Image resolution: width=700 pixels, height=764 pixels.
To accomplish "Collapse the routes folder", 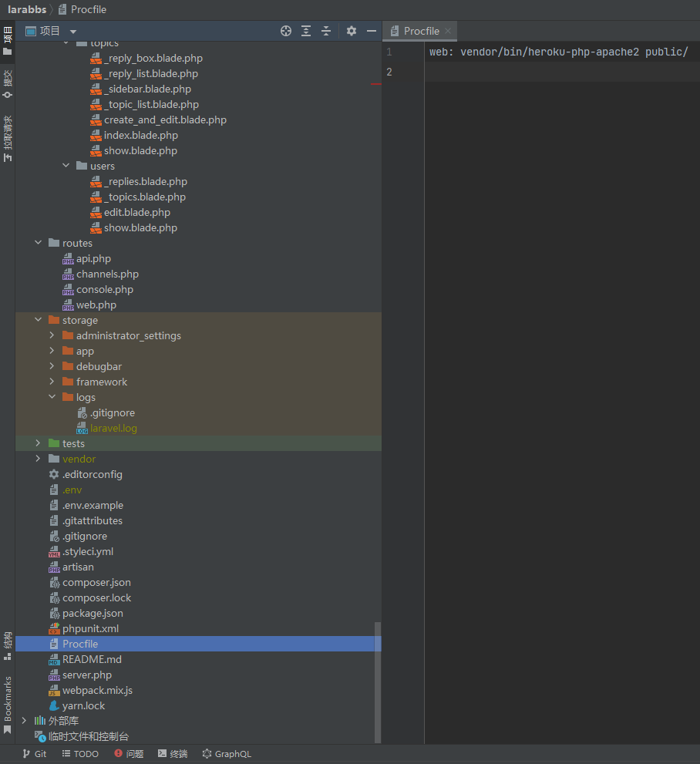I will click(x=39, y=243).
